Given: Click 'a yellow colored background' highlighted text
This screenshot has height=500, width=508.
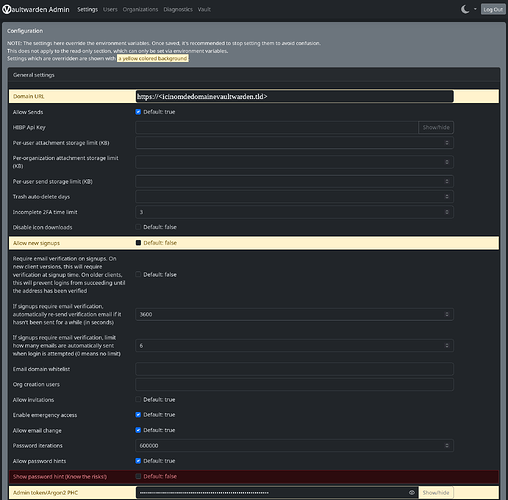Looking at the screenshot, I should click(x=153, y=58).
